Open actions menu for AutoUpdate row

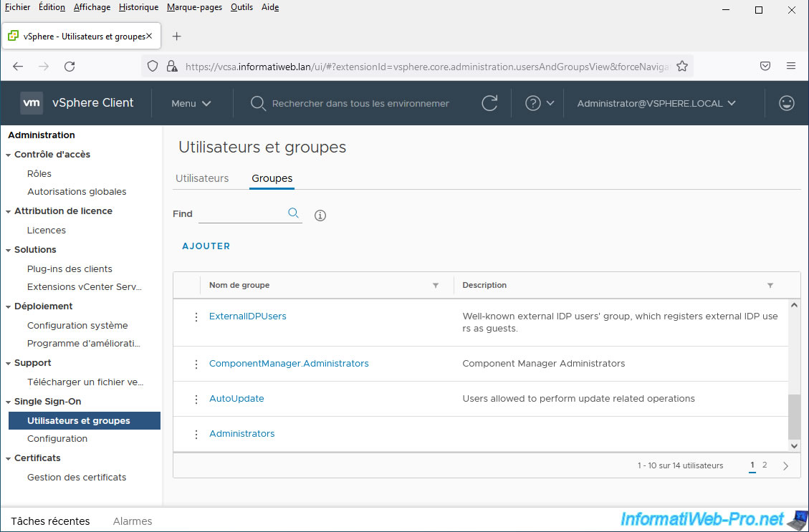[x=196, y=399]
